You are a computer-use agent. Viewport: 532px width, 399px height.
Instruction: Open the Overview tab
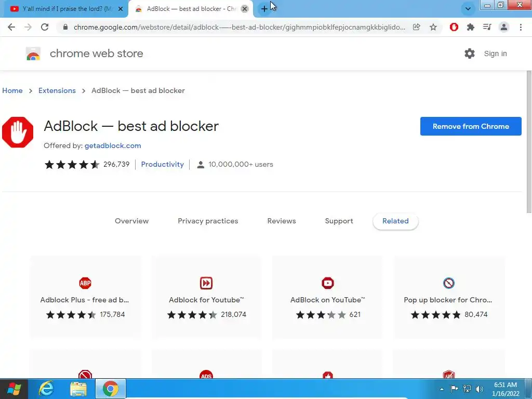pyautogui.click(x=131, y=221)
